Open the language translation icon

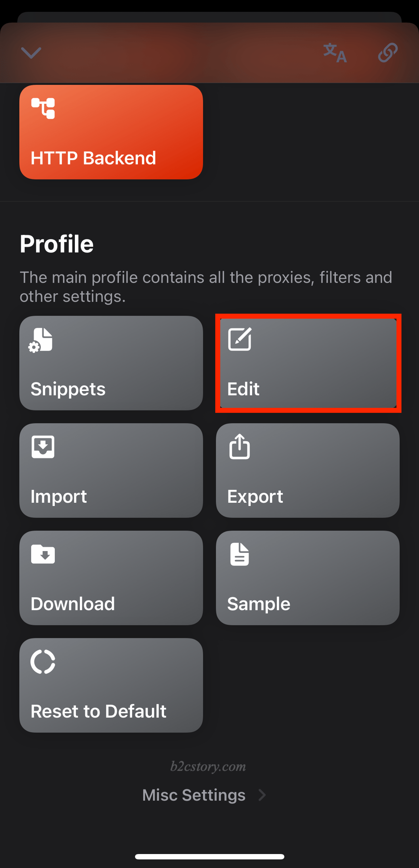[x=335, y=53]
